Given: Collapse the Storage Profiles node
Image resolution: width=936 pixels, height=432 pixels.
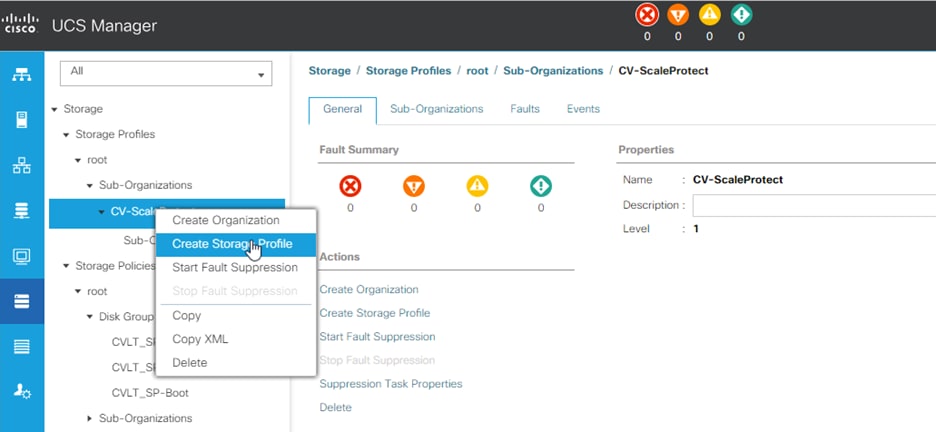Looking at the screenshot, I should tap(66, 135).
